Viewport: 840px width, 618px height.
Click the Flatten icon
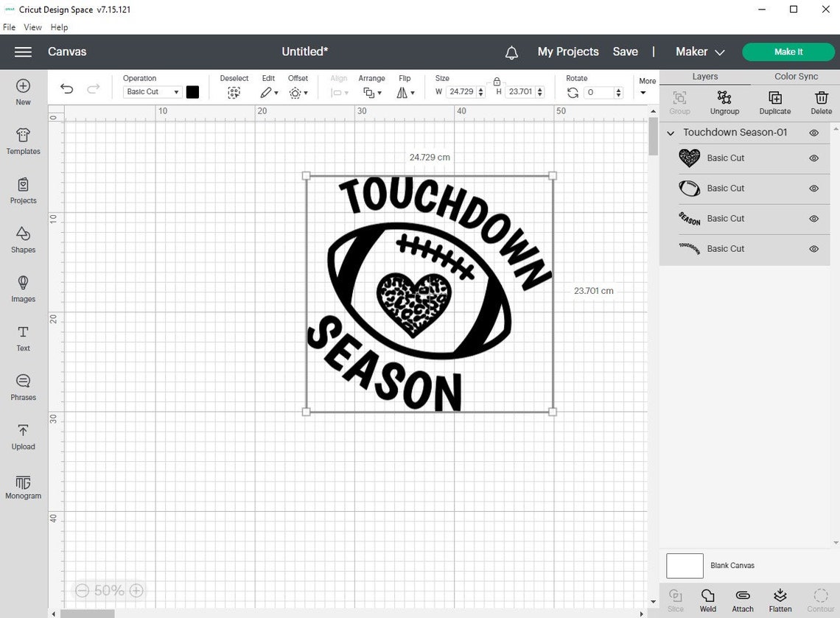click(x=780, y=597)
